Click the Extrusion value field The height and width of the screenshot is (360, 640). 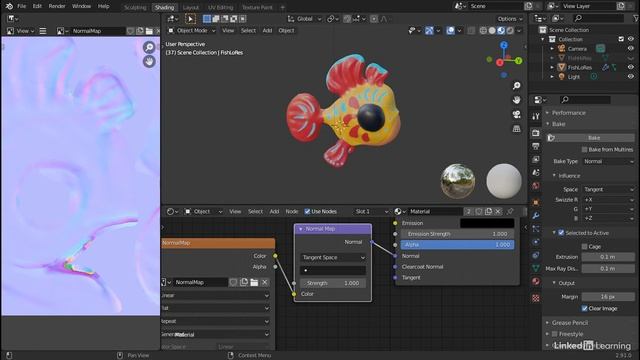(x=608, y=257)
